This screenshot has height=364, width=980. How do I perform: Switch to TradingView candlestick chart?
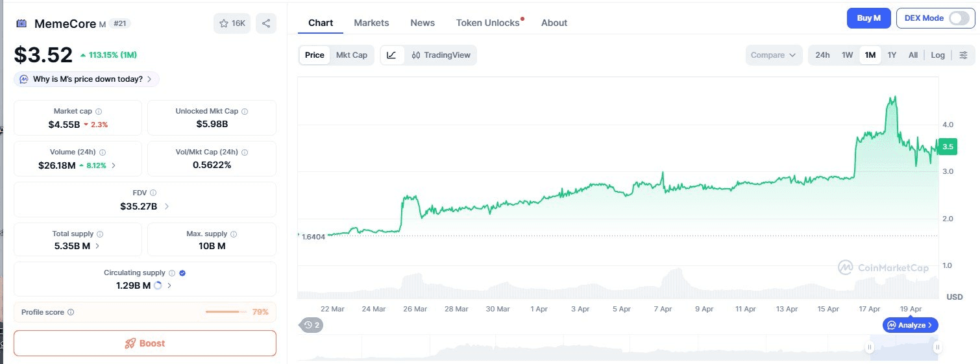441,55
